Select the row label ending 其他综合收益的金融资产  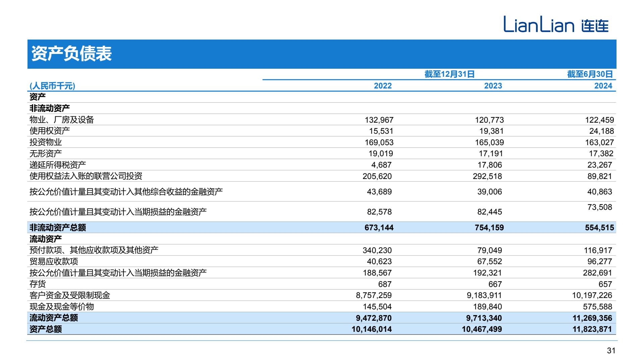click(126, 192)
